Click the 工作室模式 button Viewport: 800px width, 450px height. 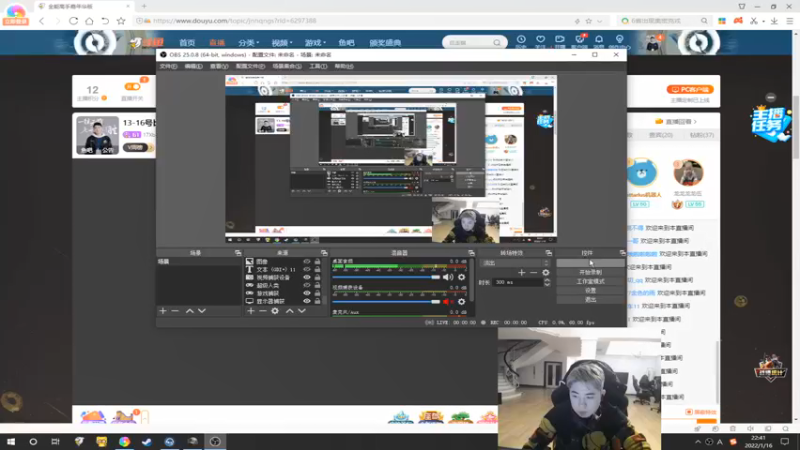pos(590,282)
